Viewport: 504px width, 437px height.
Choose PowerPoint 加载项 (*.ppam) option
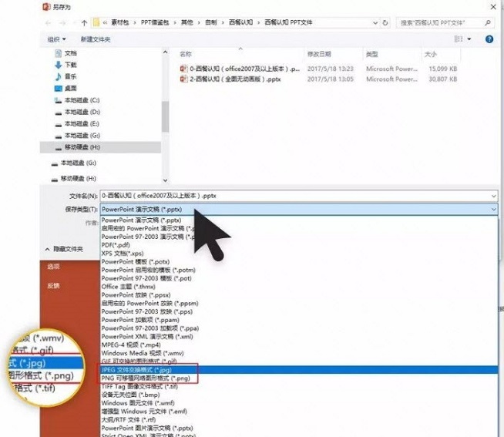[x=140, y=320]
